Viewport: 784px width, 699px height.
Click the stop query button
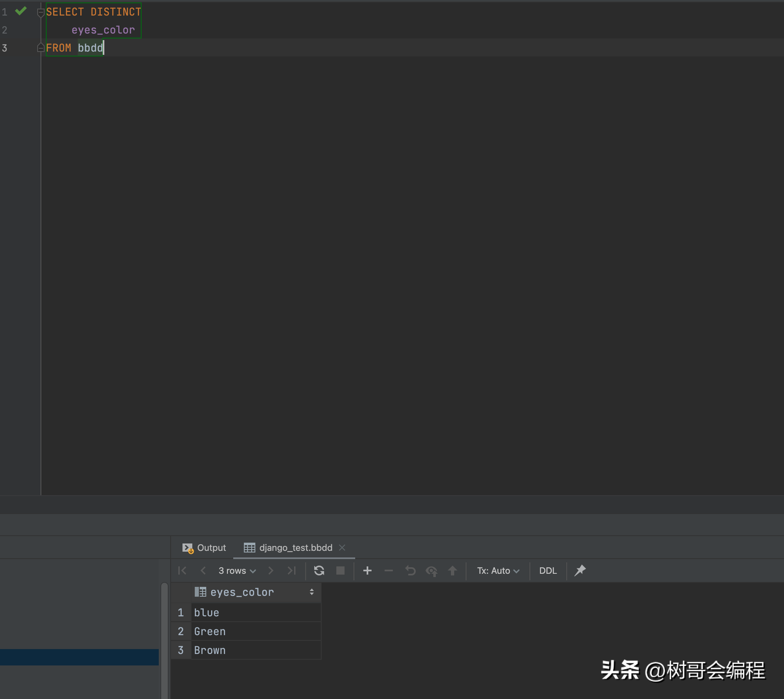coord(340,570)
